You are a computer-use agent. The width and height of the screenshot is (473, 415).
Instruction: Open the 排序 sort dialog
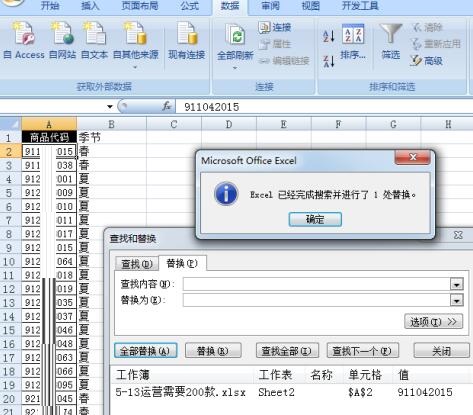(353, 42)
